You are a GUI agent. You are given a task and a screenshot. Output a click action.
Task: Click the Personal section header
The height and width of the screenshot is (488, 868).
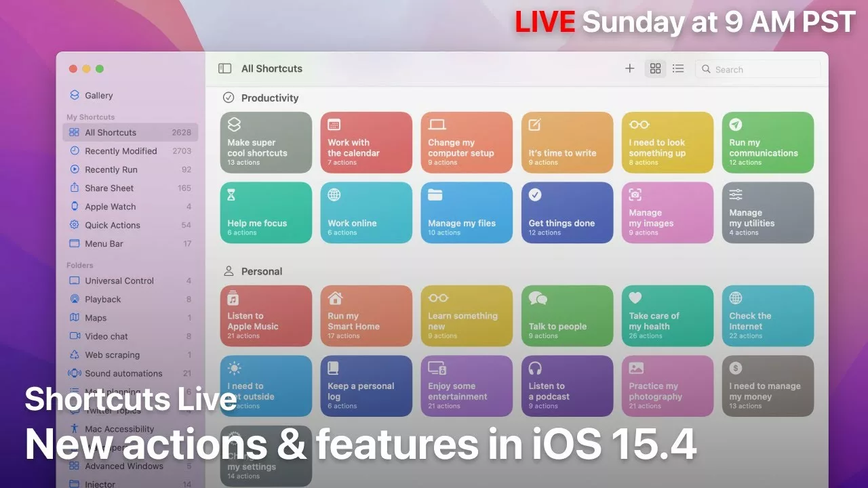tap(262, 271)
